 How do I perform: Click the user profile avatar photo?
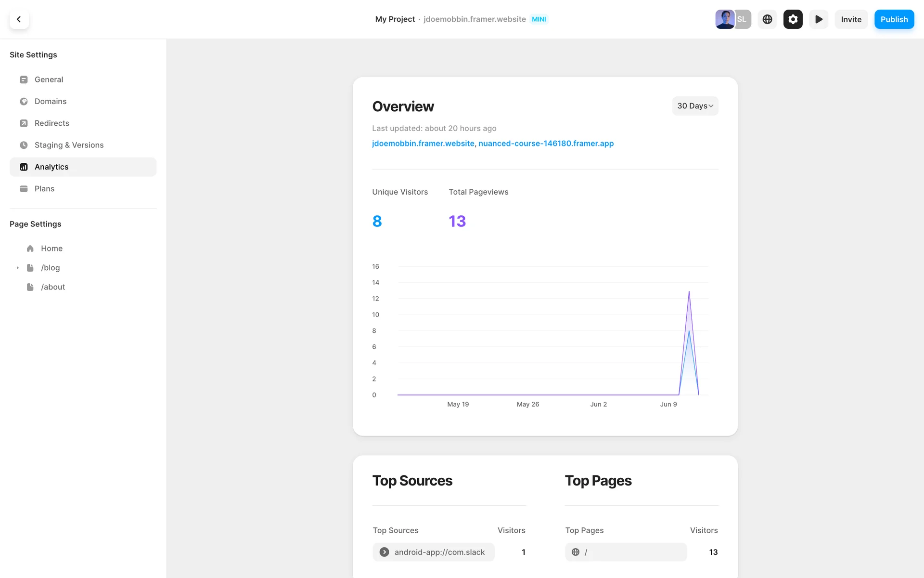coord(724,19)
